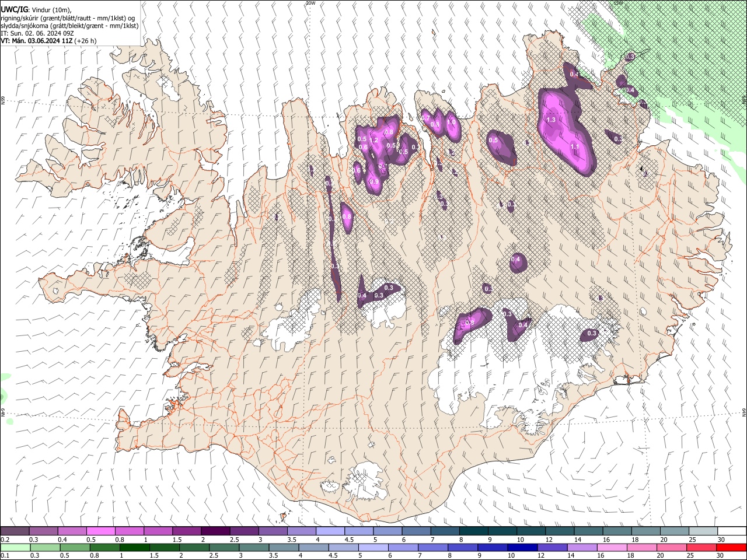Click the pale grey swatch labeled 25 in upper legend
The image size is (747, 560).
click(x=702, y=531)
